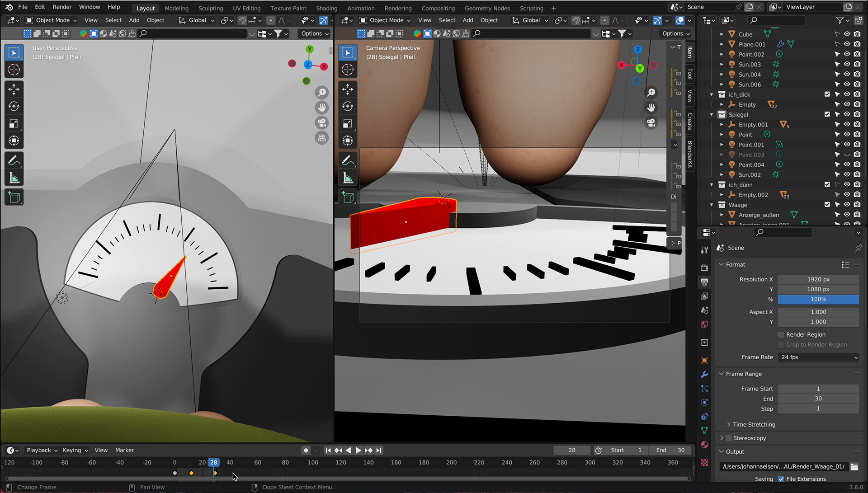The width and height of the screenshot is (868, 493).
Task: Toggle File Extensions checkbox
Action: click(781, 479)
